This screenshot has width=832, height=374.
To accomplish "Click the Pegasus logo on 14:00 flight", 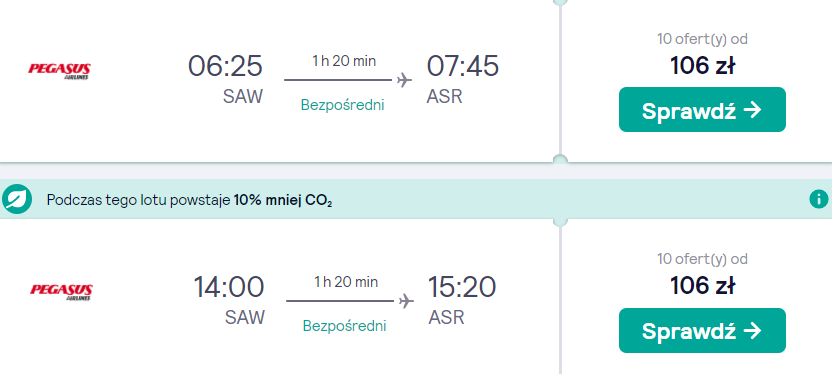I will pyautogui.click(x=61, y=292).
